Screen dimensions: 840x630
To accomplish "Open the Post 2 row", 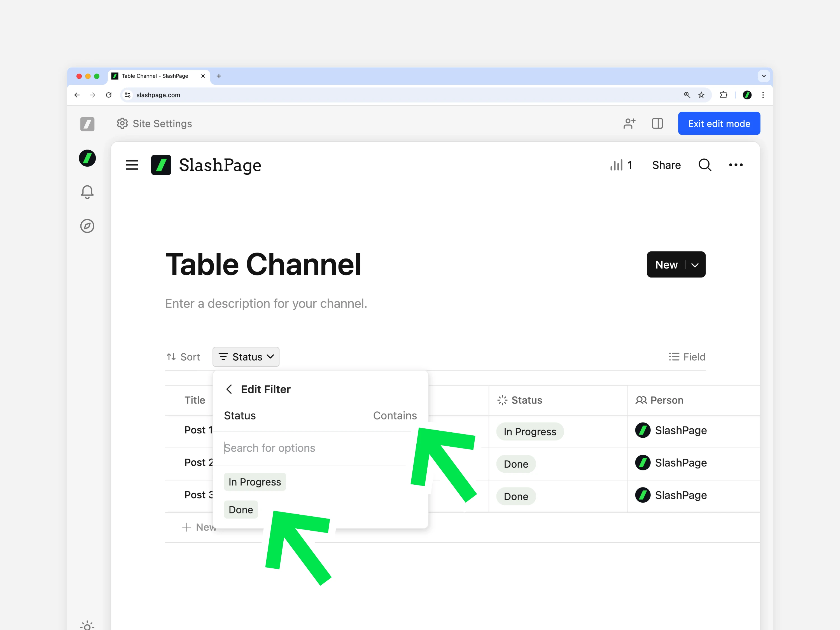I will coord(198,462).
